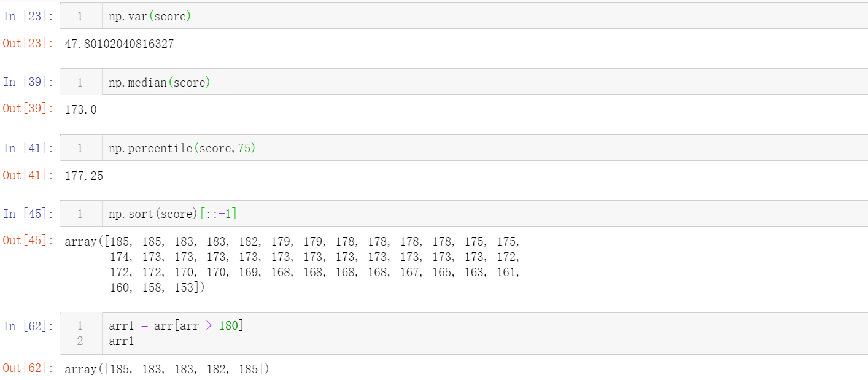This screenshot has width=868, height=380.
Task: Click the Out[45] output prompt
Action: (29, 241)
